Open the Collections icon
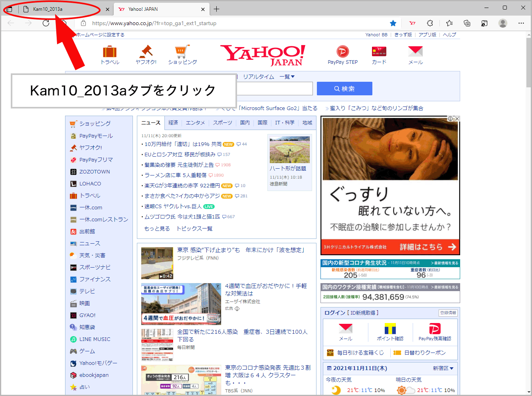532x396 pixels. coord(467,23)
